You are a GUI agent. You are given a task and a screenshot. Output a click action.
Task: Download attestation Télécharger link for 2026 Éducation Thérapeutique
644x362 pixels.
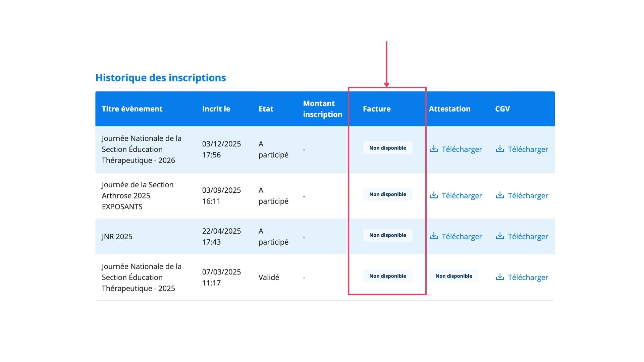tap(462, 149)
